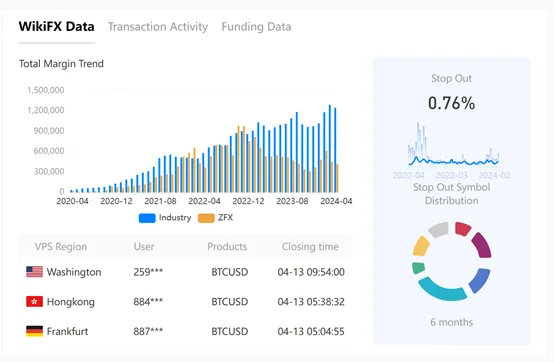Click the 2021-08 axis label
The image size is (554, 362).
[x=160, y=201]
